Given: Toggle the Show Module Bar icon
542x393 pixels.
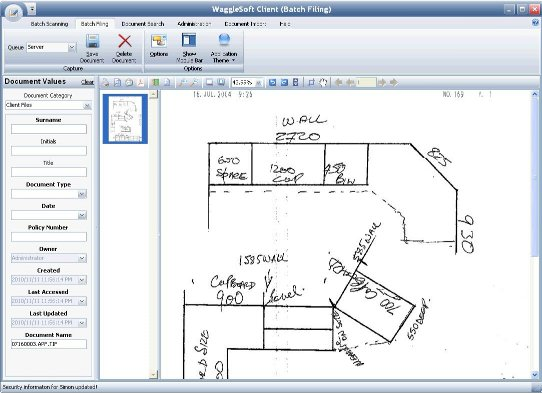Looking at the screenshot, I should pyautogui.click(x=189, y=40).
